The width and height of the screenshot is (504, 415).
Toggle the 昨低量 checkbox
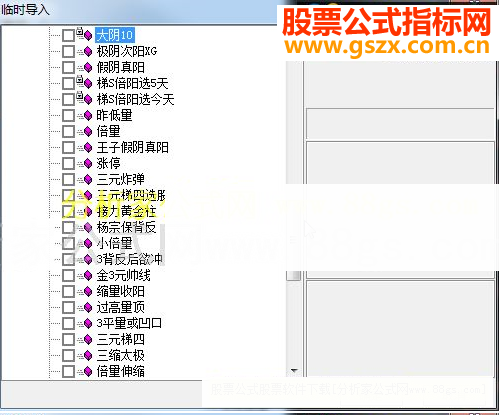click(x=68, y=115)
